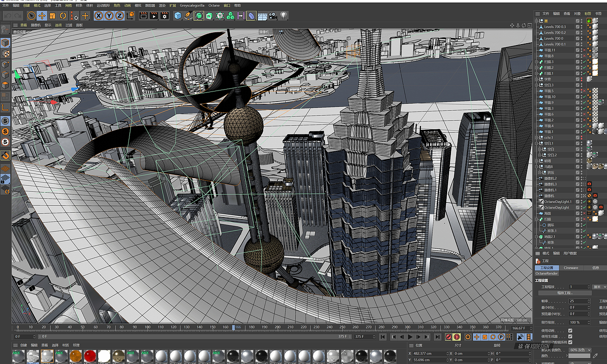Click the light bulb Light icon
The image size is (607, 364).
[x=284, y=16]
